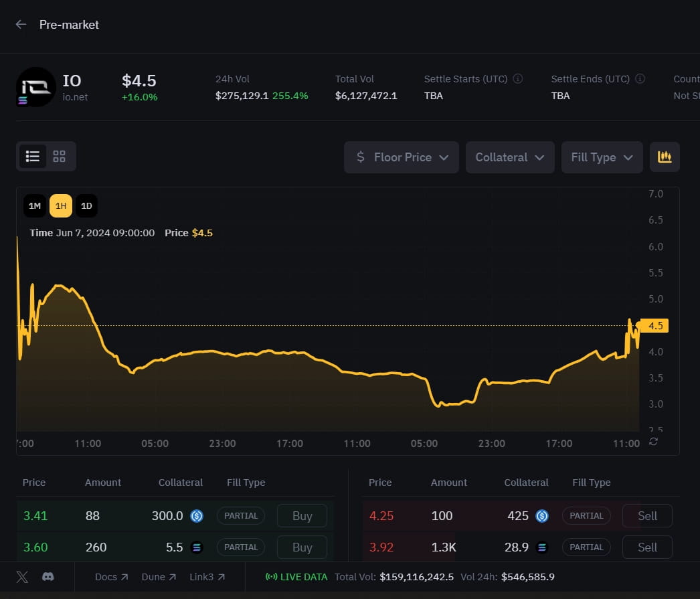Click the IO token logo

click(x=35, y=87)
